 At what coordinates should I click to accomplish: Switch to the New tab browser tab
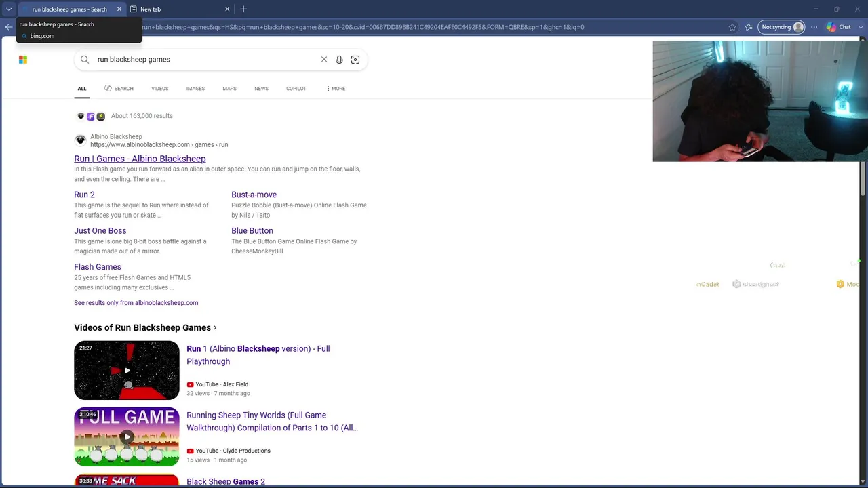coord(180,9)
